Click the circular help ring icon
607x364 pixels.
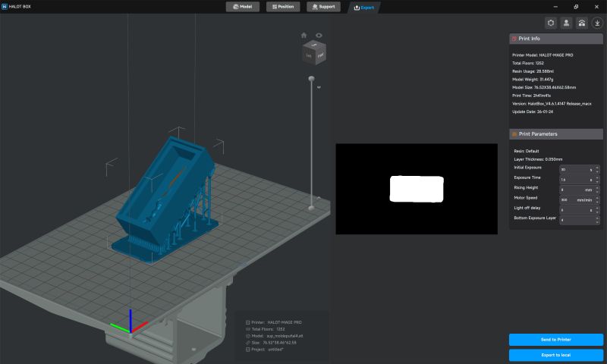pos(551,23)
